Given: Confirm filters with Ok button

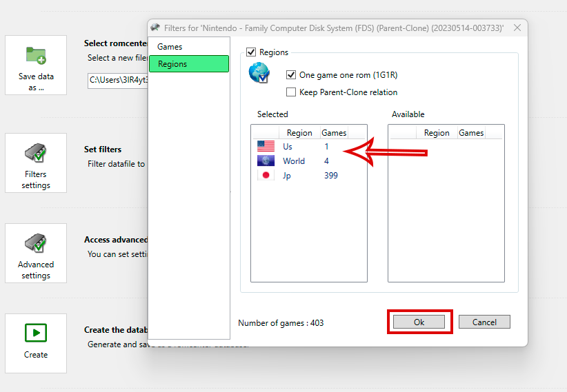Looking at the screenshot, I should [419, 322].
